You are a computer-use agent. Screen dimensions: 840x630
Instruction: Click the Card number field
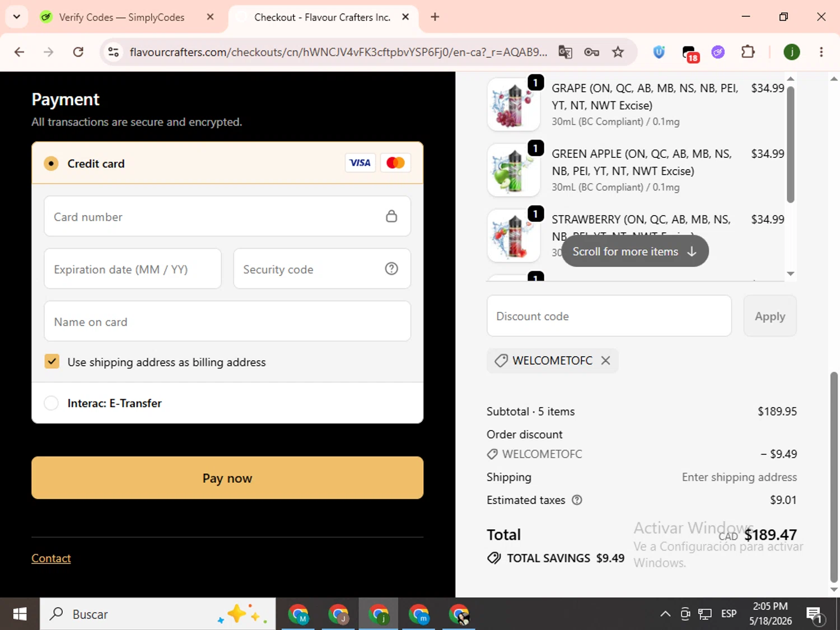227,216
